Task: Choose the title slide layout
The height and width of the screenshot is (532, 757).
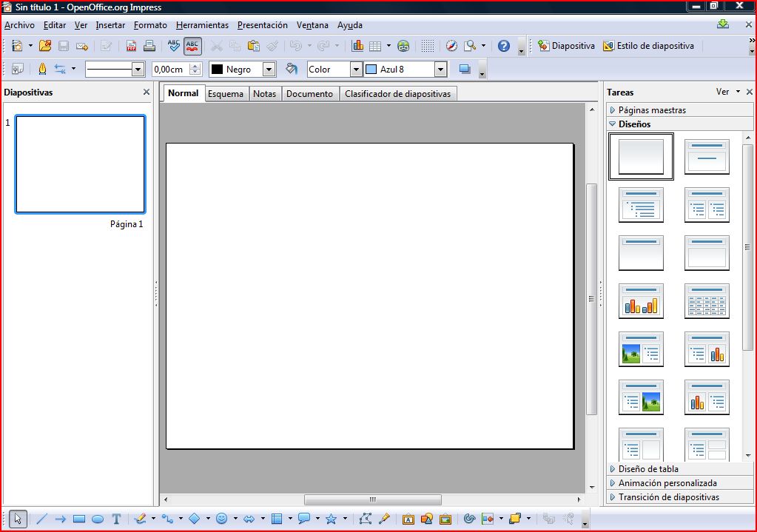Action: click(707, 156)
